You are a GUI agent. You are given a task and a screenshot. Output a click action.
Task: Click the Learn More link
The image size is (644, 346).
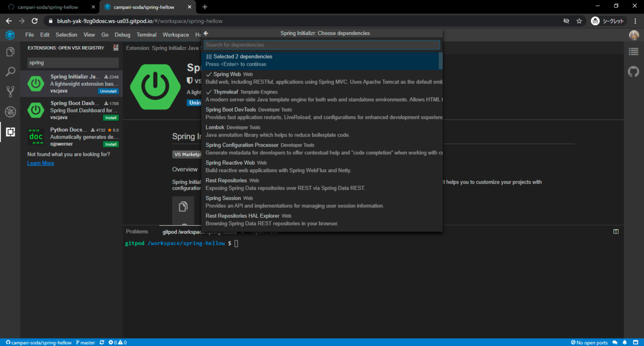tap(41, 163)
